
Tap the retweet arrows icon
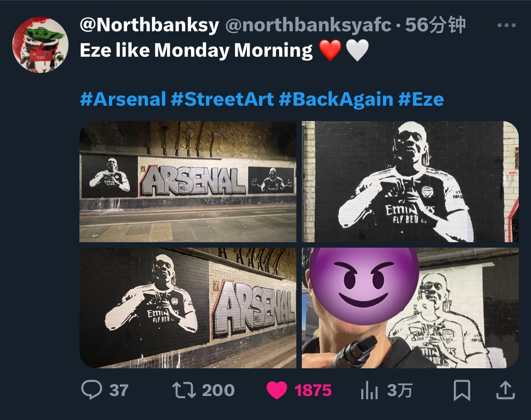184,390
